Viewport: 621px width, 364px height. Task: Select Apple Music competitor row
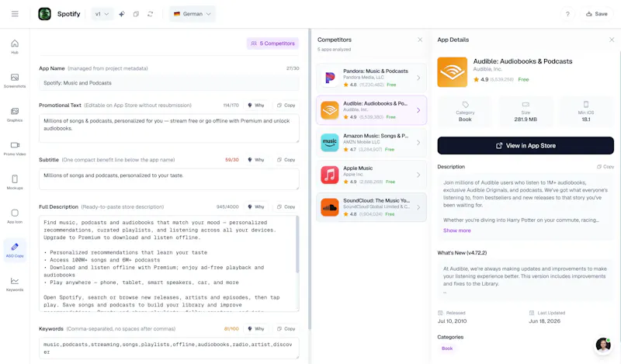pyautogui.click(x=371, y=175)
